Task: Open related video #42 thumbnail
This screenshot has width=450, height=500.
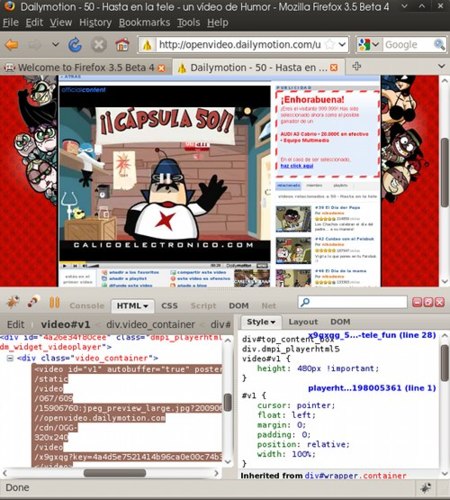Action: (293, 250)
